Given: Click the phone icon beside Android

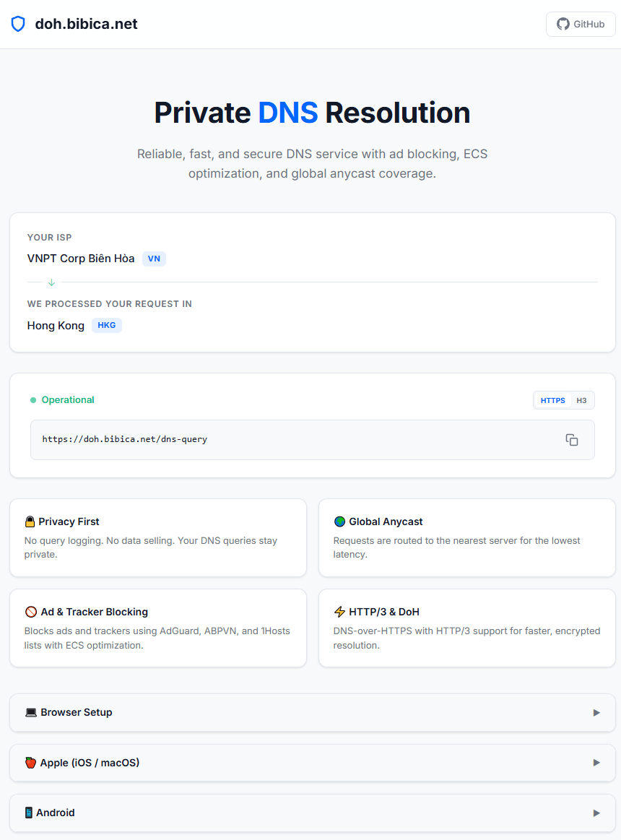Looking at the screenshot, I should (x=29, y=813).
